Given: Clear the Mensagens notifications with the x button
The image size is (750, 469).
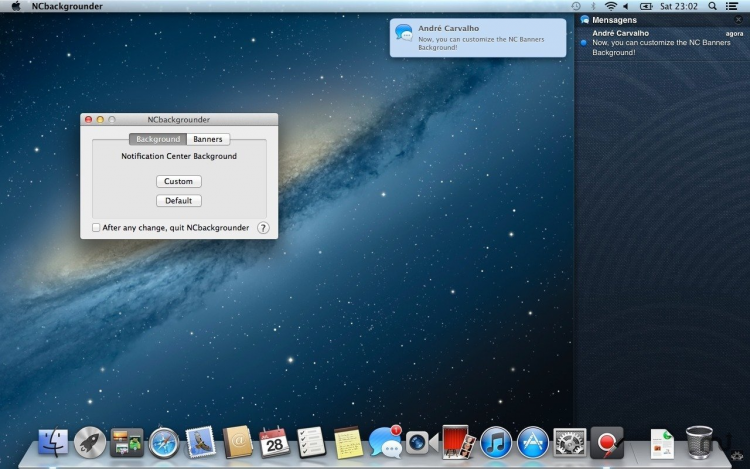Looking at the screenshot, I should pos(739,20).
